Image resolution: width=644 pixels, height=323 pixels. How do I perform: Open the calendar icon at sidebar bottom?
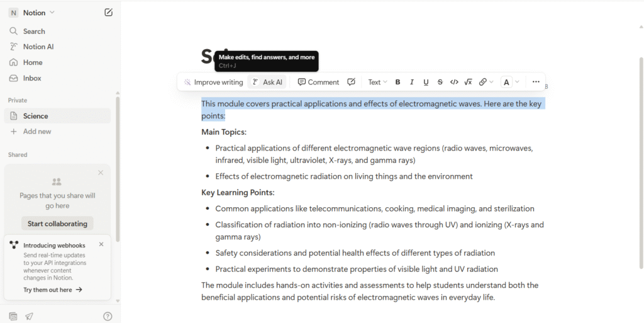[13, 317]
